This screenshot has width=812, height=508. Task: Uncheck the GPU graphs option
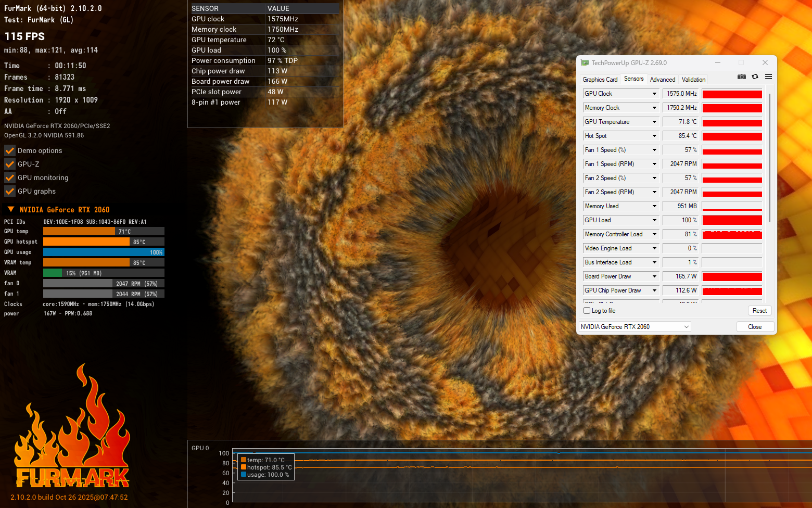point(10,191)
